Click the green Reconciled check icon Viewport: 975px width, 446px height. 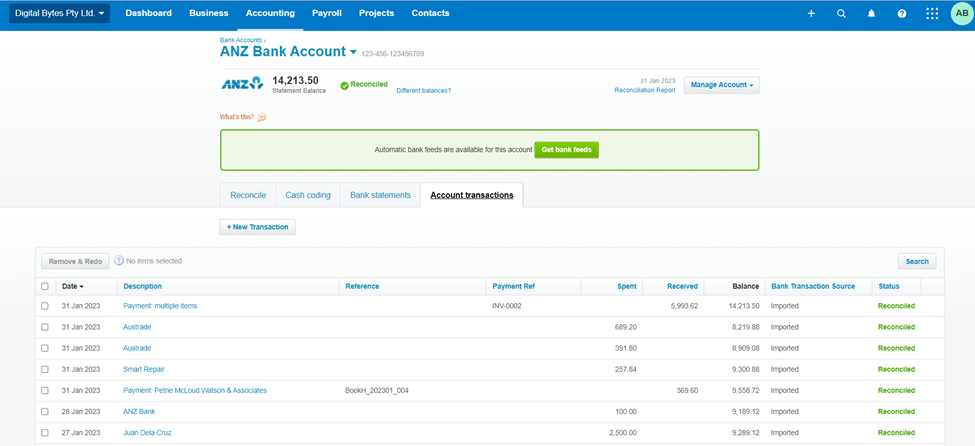[x=344, y=85]
